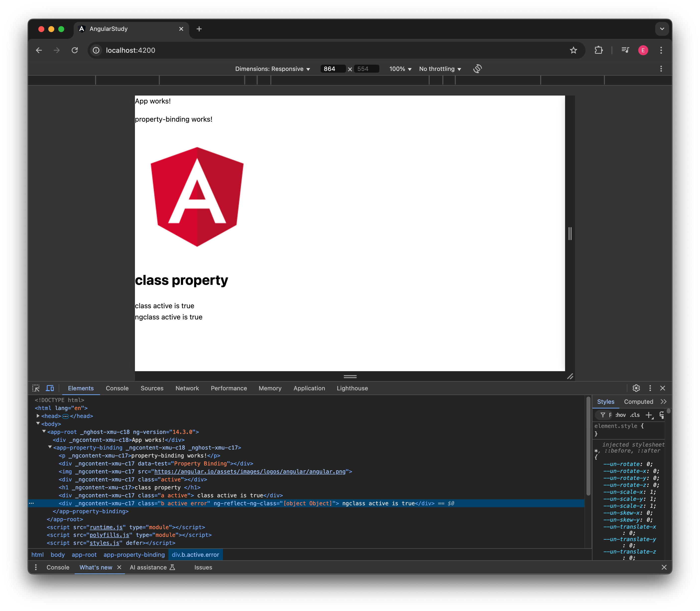The height and width of the screenshot is (611, 700).
Task: Click new style rule plus icon
Action: [648, 415]
